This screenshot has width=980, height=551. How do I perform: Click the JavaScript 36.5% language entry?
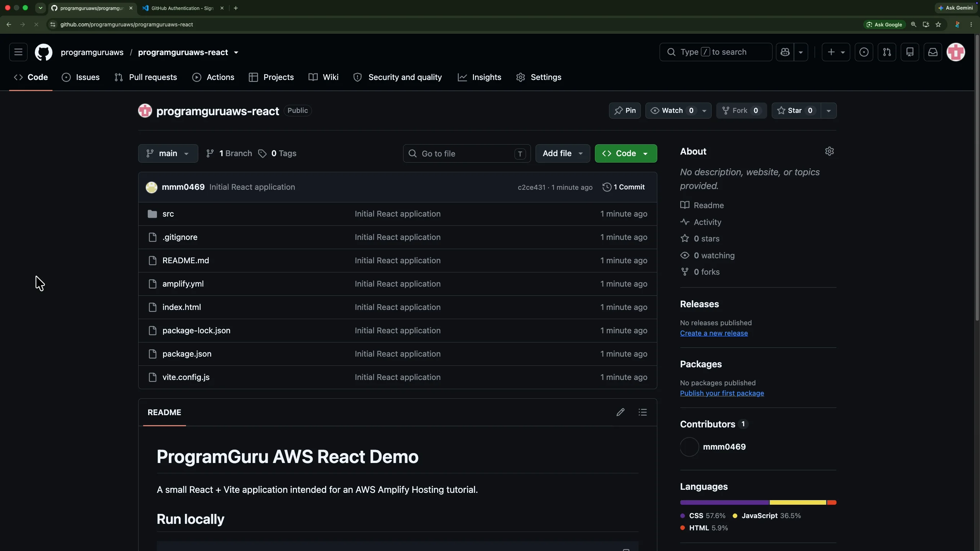[x=767, y=516]
